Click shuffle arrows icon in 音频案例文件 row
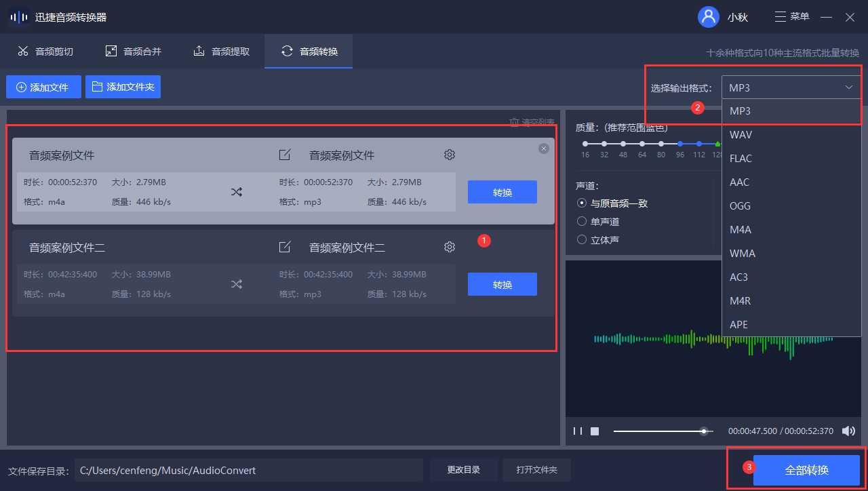 pyautogui.click(x=236, y=192)
